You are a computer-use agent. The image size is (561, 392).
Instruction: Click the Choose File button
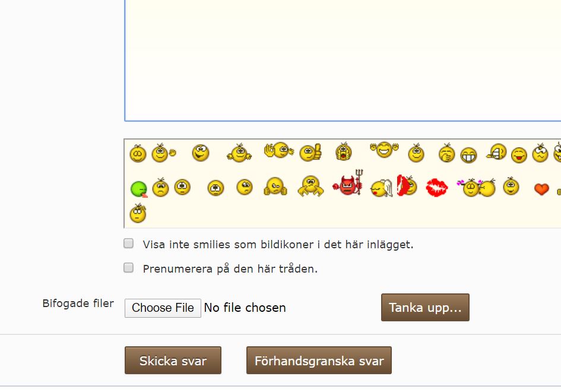tap(163, 308)
